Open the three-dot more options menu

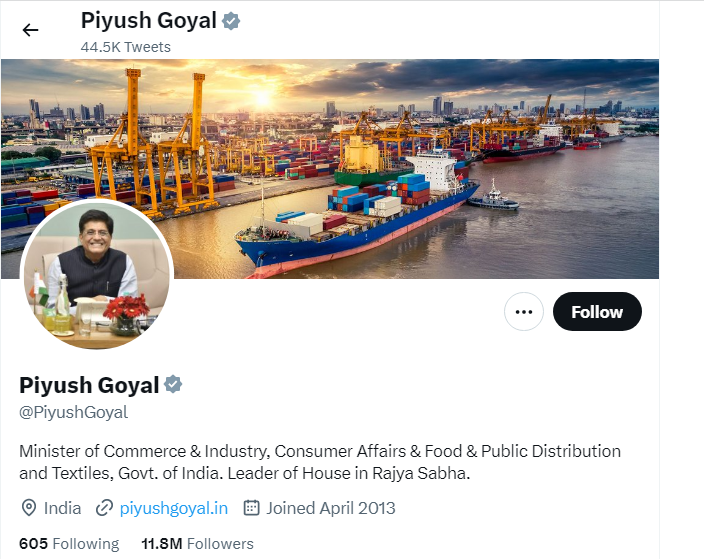click(524, 312)
